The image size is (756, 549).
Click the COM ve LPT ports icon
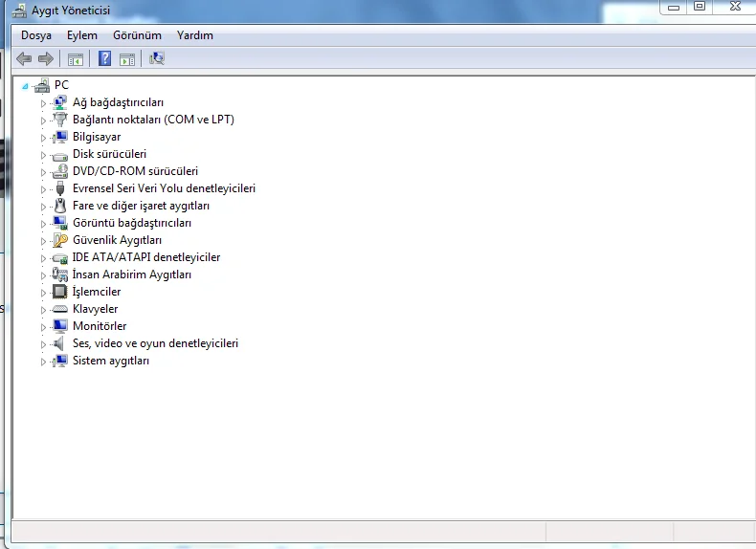tap(59, 120)
